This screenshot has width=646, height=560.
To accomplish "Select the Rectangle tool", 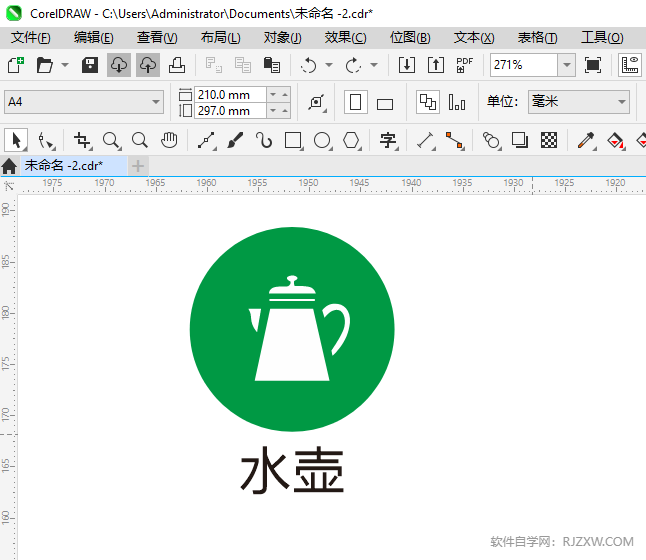I will (x=293, y=141).
